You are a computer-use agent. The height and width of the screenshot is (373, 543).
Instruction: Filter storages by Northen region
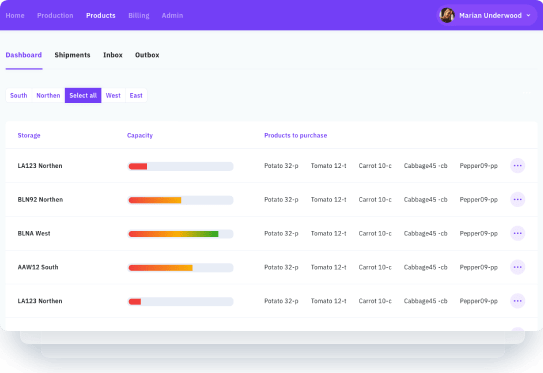click(x=48, y=96)
